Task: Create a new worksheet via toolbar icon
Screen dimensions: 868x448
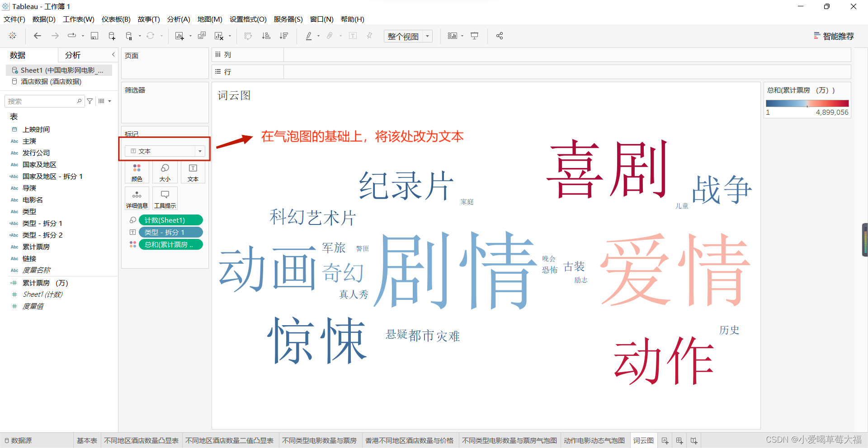Action: (179, 36)
